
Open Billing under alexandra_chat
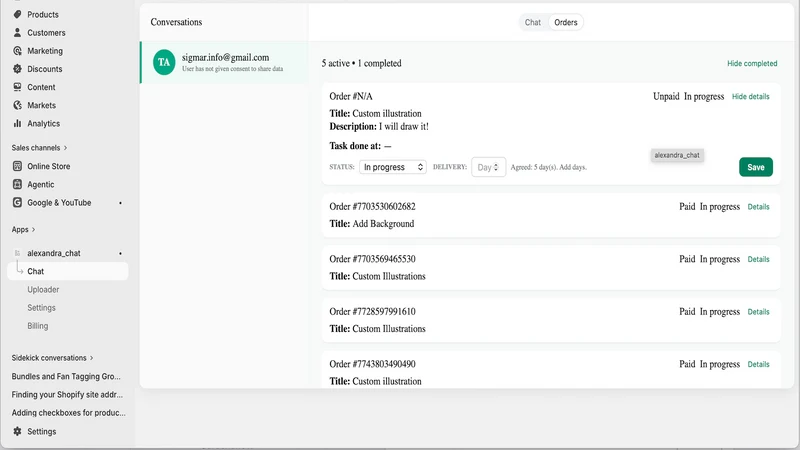[38, 326]
